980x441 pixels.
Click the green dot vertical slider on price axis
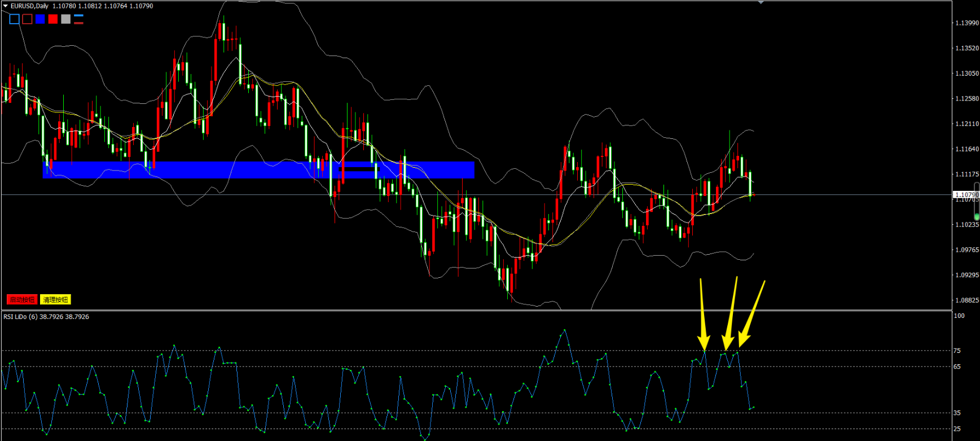(977, 217)
